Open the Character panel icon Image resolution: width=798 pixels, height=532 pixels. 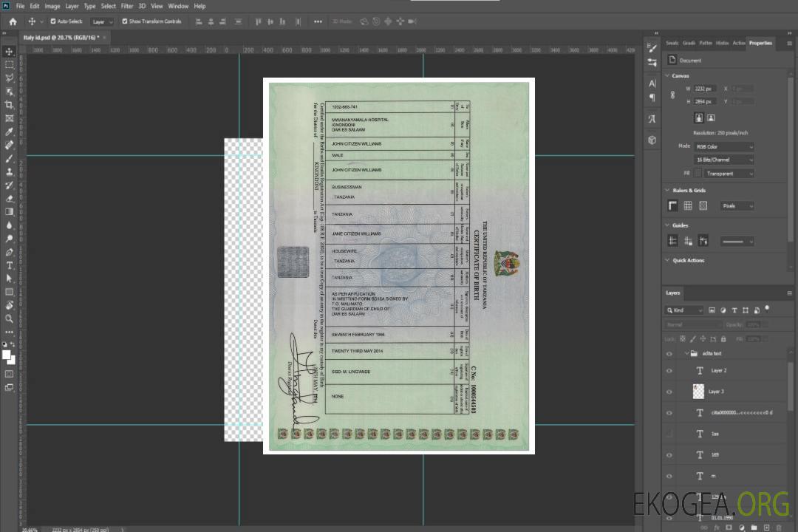(652, 83)
